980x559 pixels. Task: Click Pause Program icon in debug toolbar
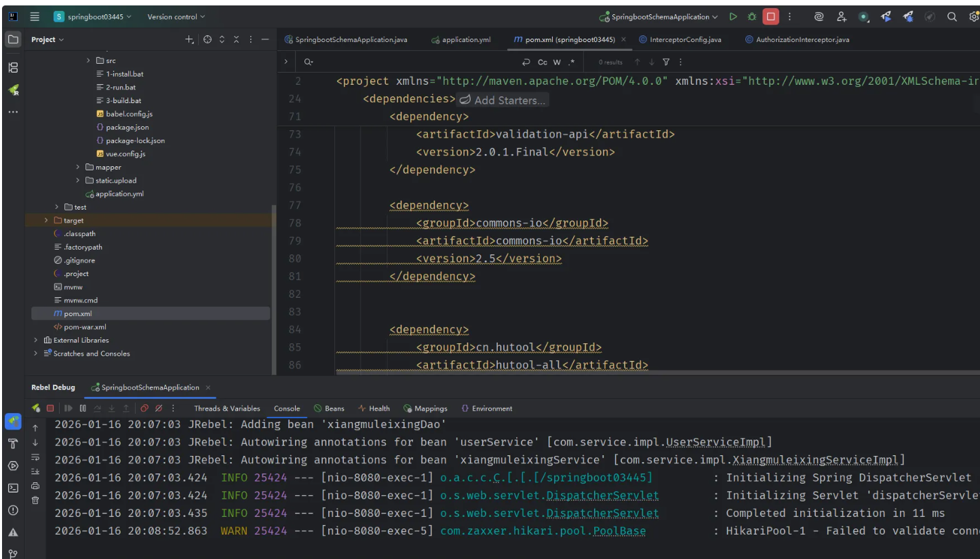click(83, 408)
